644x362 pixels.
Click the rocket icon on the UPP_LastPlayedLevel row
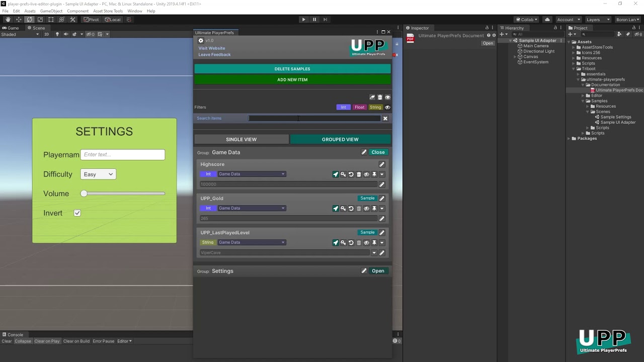tap(336, 243)
